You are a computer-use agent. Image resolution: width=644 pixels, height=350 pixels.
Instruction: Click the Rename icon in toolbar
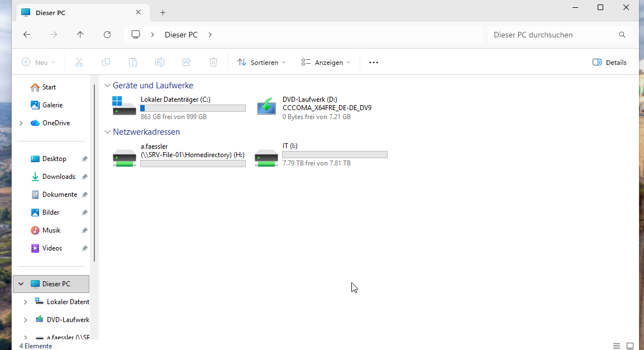tap(160, 62)
